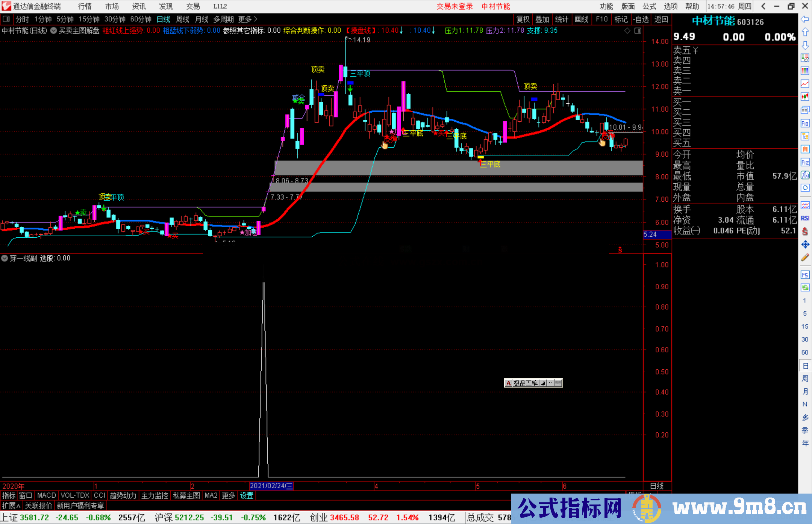
Task: Expand the 扩展 bottom panel
Action: click(x=11, y=506)
